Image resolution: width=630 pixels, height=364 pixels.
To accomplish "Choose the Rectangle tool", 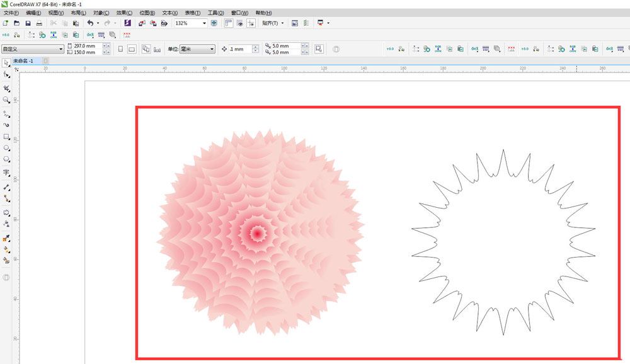I will point(6,136).
